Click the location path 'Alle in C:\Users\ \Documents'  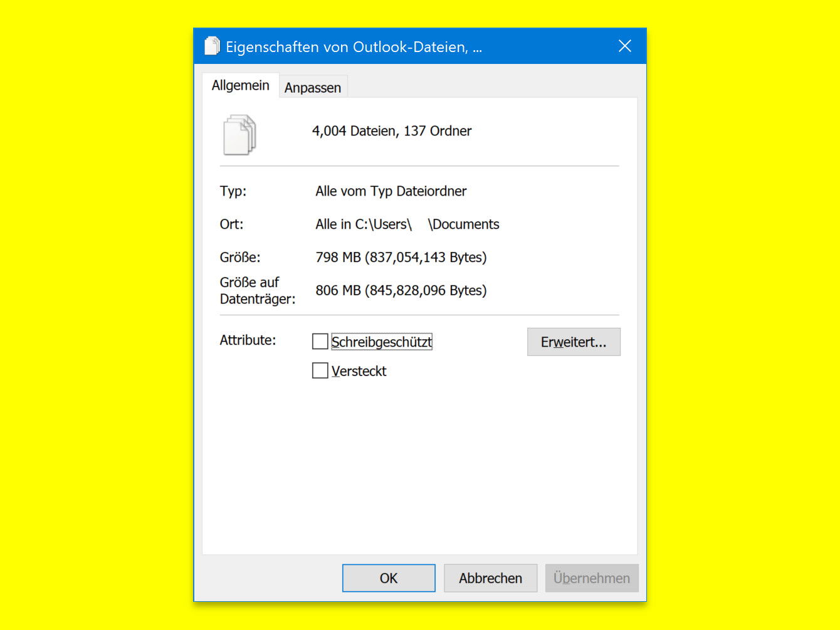click(x=407, y=224)
